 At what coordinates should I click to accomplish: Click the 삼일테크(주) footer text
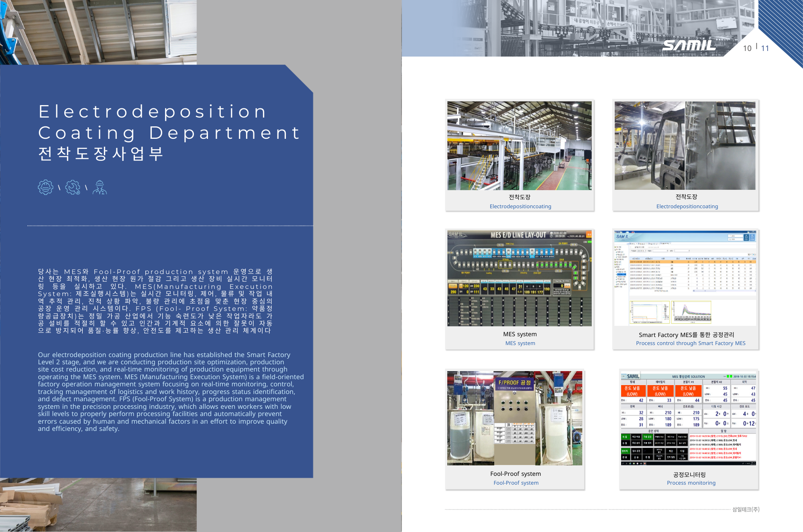(x=746, y=510)
